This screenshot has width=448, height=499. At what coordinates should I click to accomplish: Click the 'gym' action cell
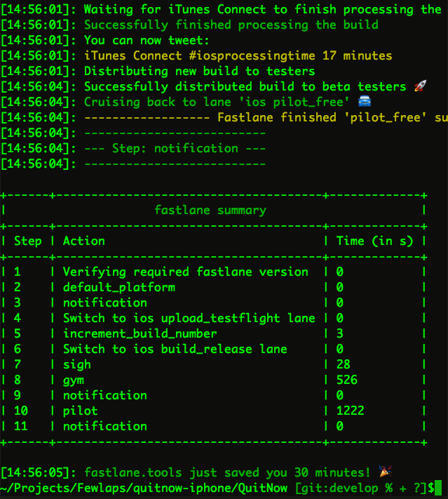click(74, 380)
